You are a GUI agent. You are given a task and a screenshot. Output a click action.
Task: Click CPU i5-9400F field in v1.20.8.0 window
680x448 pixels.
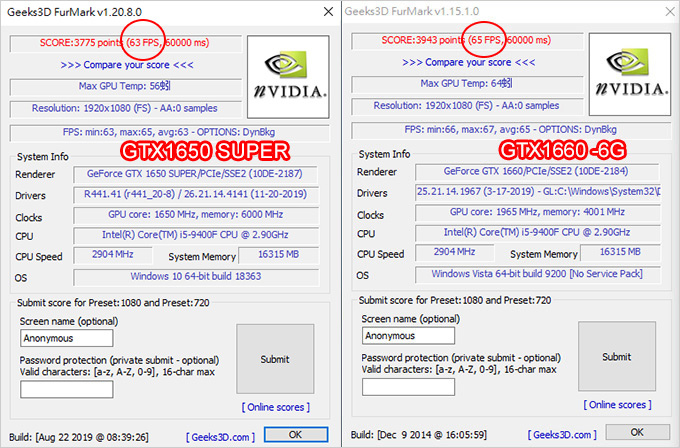point(196,235)
